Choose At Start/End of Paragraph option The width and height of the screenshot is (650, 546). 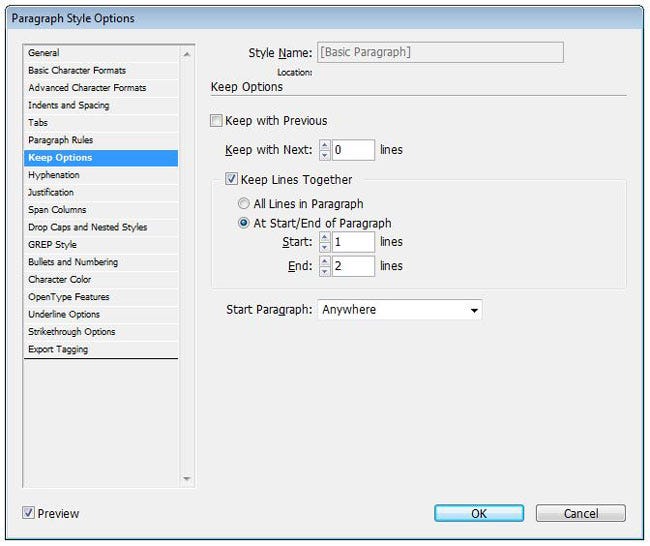[x=243, y=223]
